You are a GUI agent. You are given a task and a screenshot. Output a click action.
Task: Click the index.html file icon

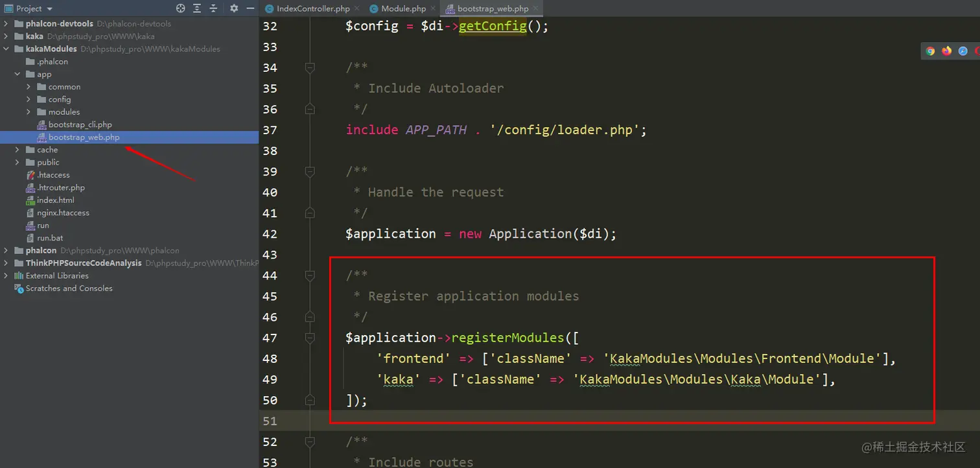pos(30,200)
